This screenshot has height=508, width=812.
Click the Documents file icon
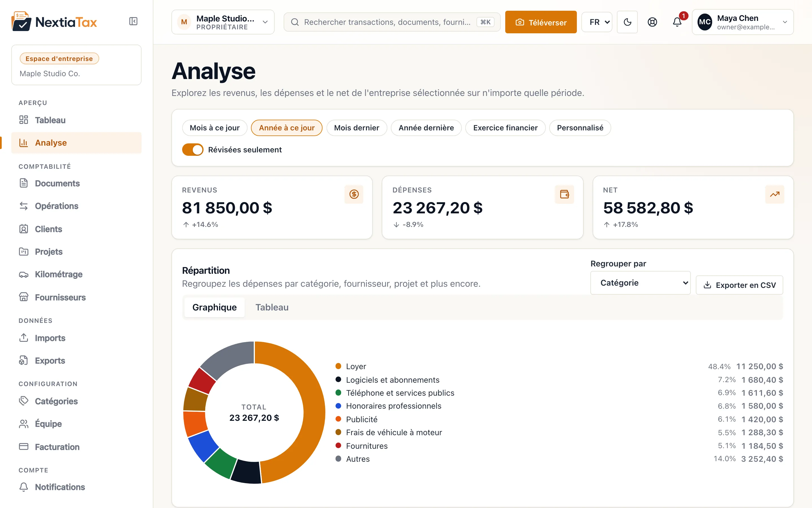(23, 183)
